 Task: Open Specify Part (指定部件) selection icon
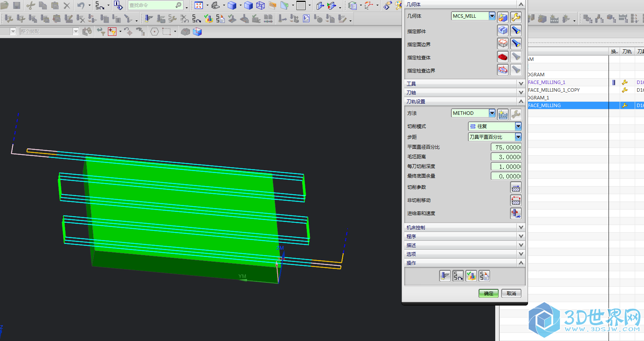coord(503,30)
